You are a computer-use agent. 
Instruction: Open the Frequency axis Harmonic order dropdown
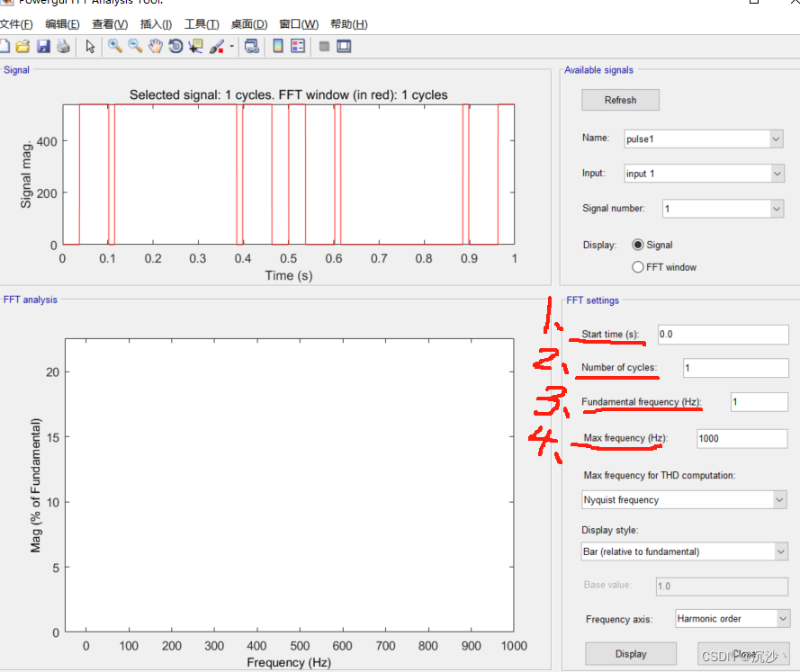pyautogui.click(x=733, y=618)
